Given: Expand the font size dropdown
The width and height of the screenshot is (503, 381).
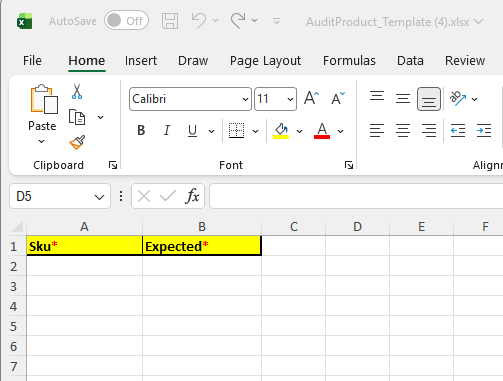Looking at the screenshot, I should (x=290, y=99).
